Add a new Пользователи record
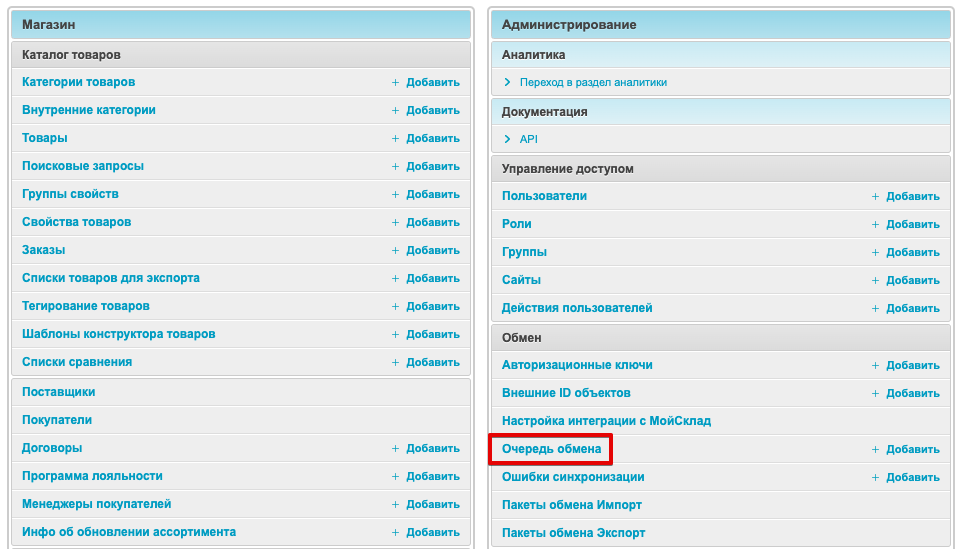Viewport: 964px width, 549px height. [x=912, y=197]
